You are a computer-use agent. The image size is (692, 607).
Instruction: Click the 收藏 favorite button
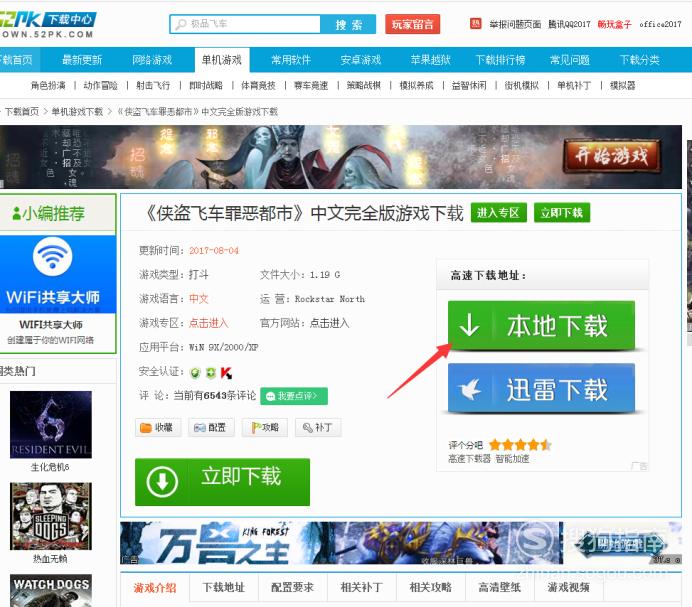(158, 427)
